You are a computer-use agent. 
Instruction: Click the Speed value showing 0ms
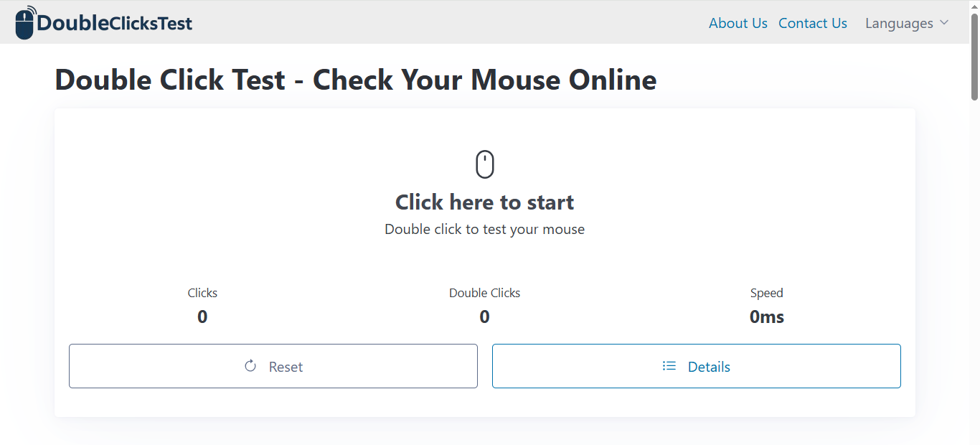click(766, 317)
